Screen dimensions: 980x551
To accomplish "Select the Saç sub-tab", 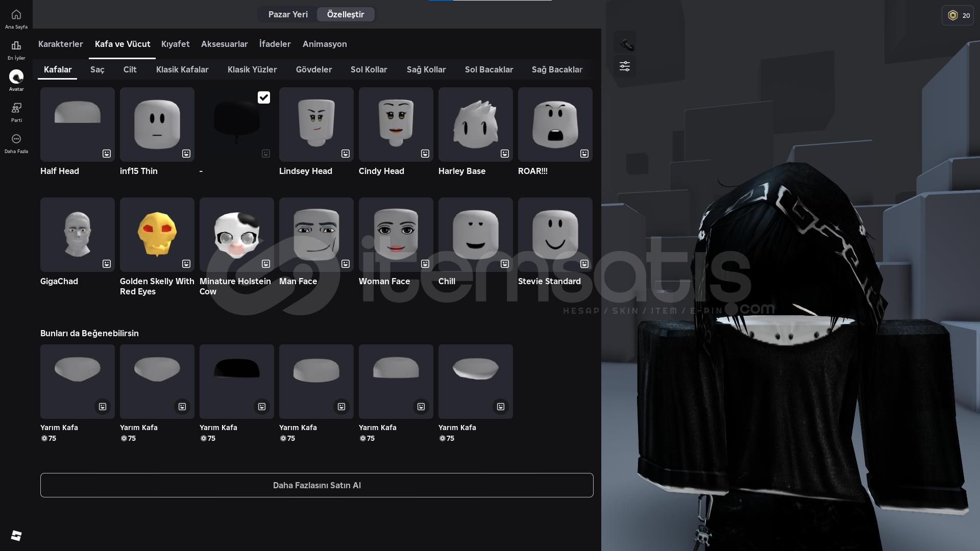I will point(97,69).
